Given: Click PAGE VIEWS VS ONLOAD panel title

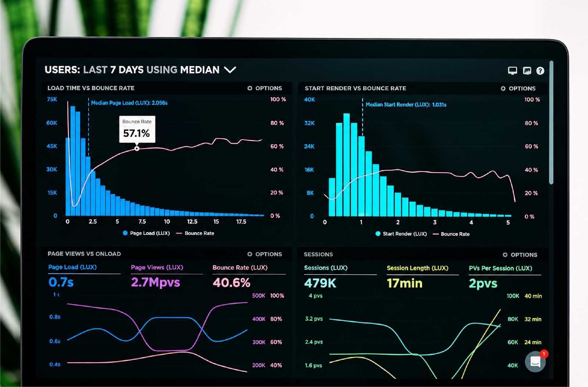Looking at the screenshot, I should [x=84, y=254].
